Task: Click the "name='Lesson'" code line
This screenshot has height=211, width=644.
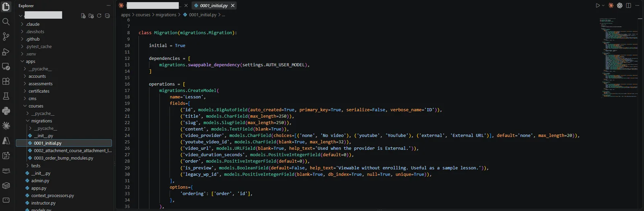Action: pos(188,97)
